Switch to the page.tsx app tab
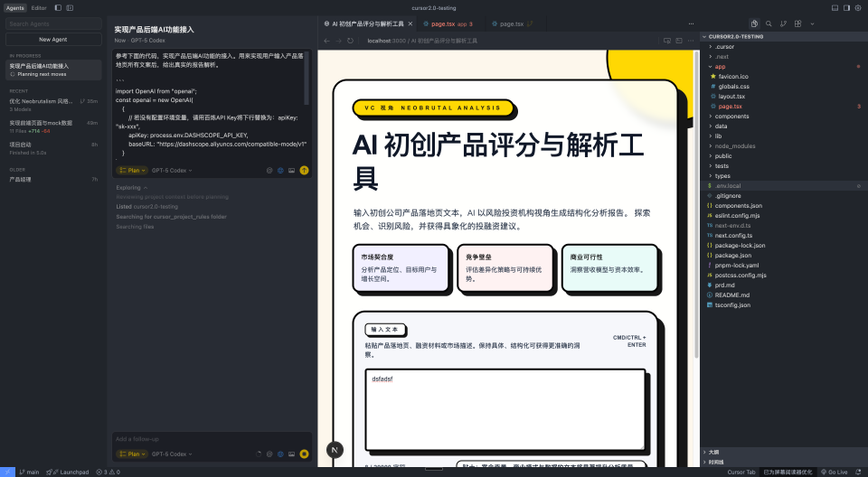 pyautogui.click(x=451, y=23)
